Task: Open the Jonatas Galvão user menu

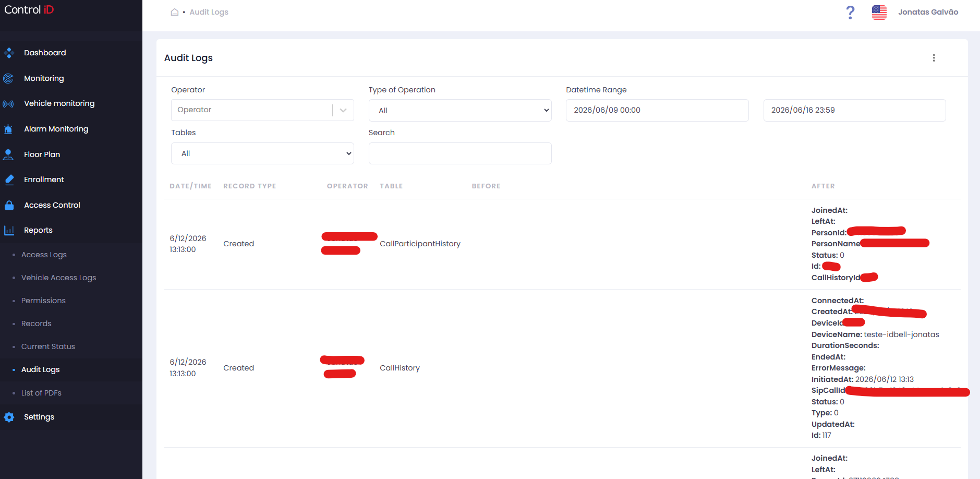Action: point(928,12)
